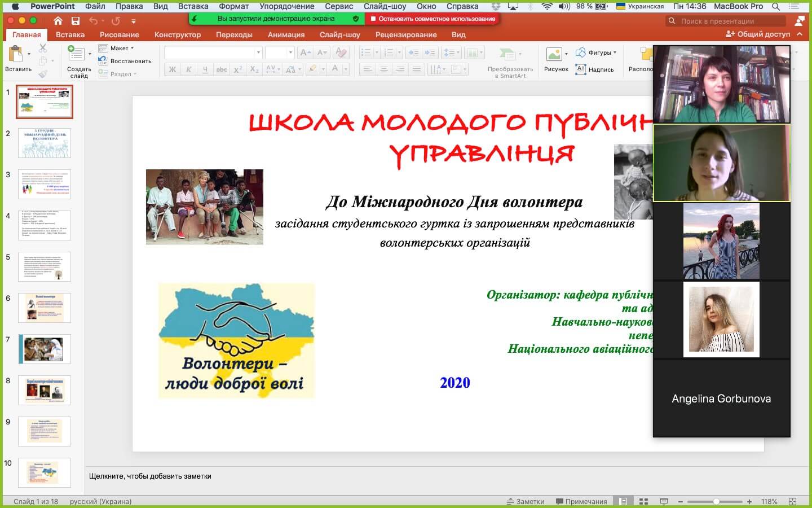Fit slide to window icon

click(792, 501)
